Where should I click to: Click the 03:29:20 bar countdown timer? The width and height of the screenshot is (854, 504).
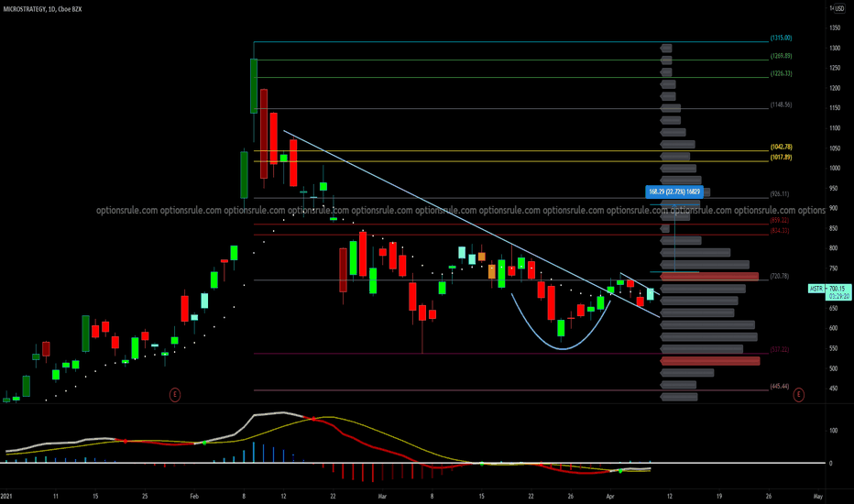coord(838,296)
